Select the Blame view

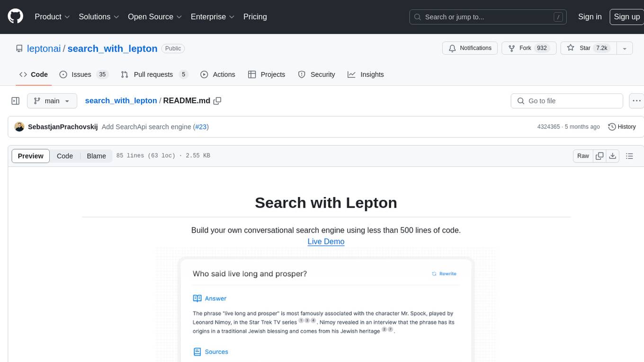click(x=96, y=156)
